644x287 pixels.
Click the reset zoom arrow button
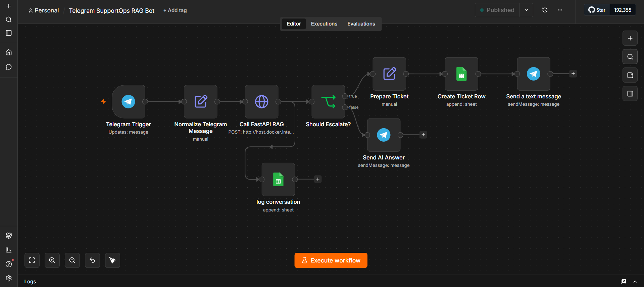92,260
